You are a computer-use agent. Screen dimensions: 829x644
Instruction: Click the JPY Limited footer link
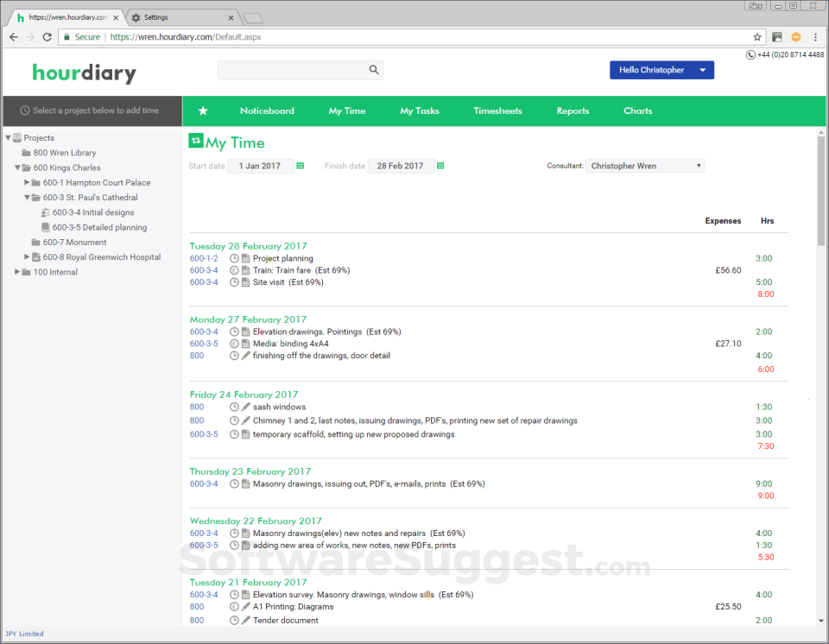click(24, 634)
